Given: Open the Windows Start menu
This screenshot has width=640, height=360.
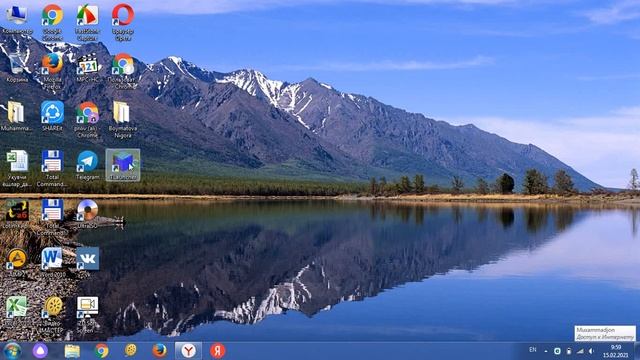Looking at the screenshot, I should 12,351.
